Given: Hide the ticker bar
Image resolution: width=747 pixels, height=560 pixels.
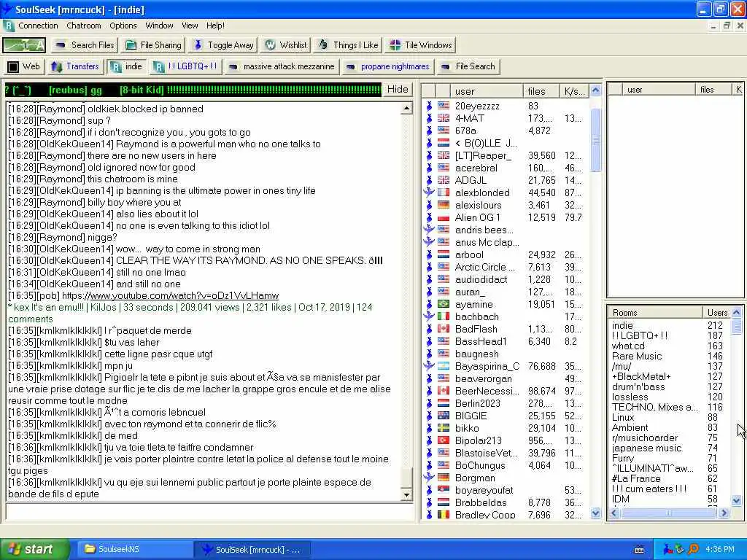Looking at the screenshot, I should [398, 90].
